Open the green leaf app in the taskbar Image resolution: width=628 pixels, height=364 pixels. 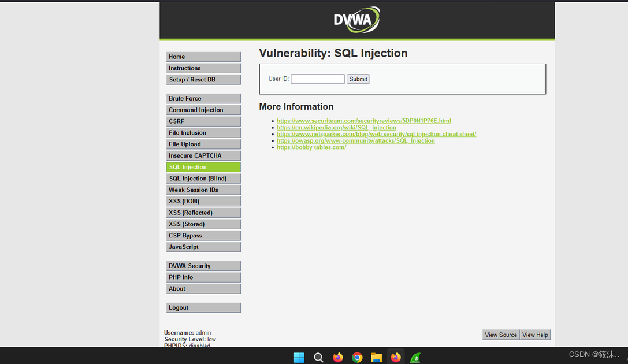coord(415,357)
